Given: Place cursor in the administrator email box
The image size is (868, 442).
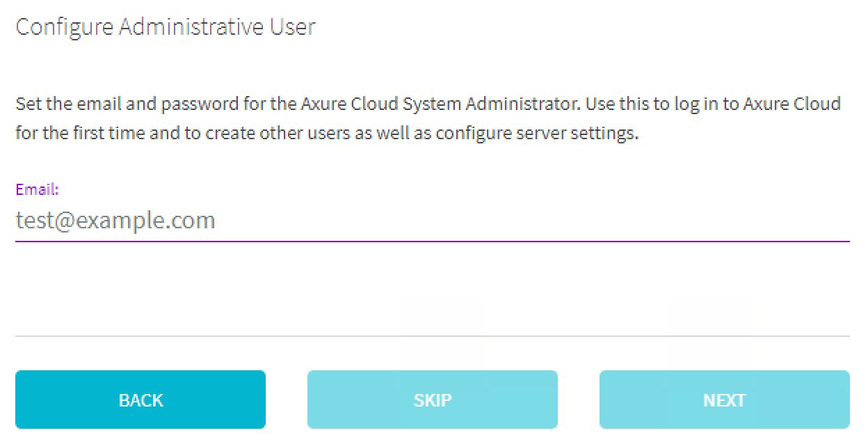Looking at the screenshot, I should (x=431, y=221).
